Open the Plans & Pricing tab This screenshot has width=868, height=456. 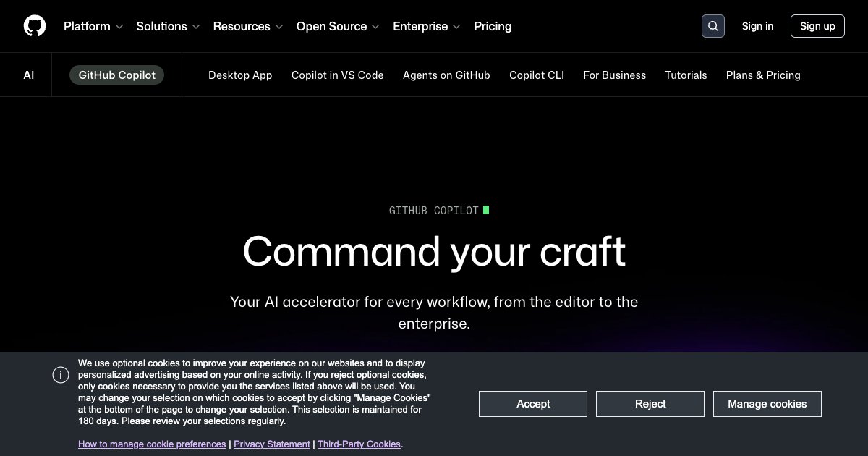(x=763, y=75)
